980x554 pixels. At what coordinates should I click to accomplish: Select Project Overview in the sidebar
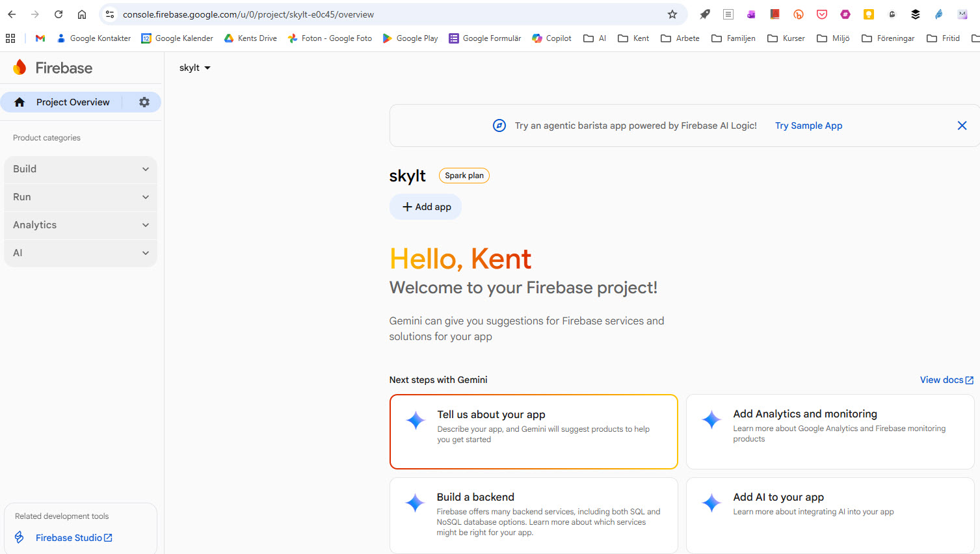pyautogui.click(x=73, y=102)
